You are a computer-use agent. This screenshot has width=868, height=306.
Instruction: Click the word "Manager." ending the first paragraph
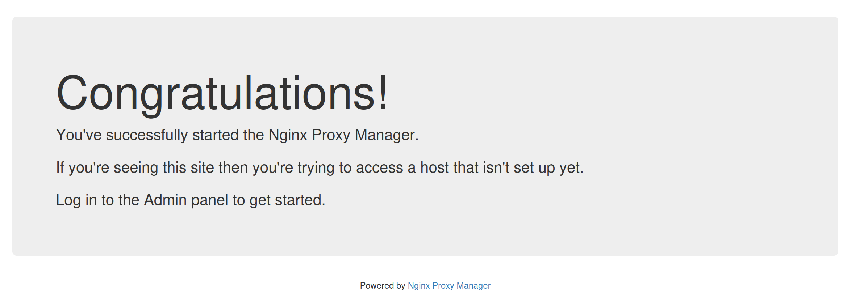[387, 135]
